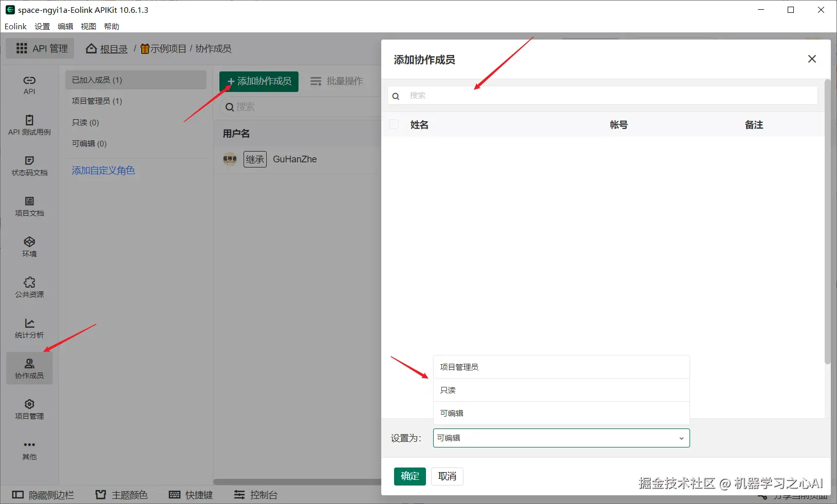Confirm with the 确定 button
The height and width of the screenshot is (504, 837).
[x=409, y=476]
